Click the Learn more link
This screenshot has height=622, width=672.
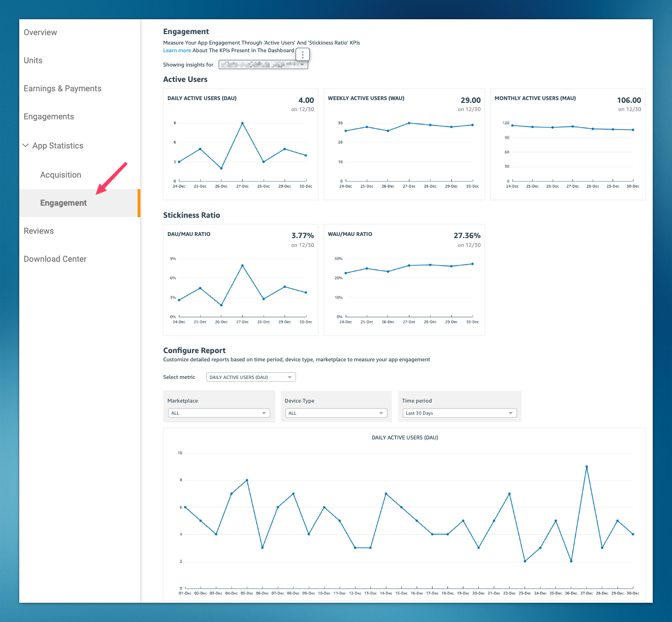(x=177, y=51)
